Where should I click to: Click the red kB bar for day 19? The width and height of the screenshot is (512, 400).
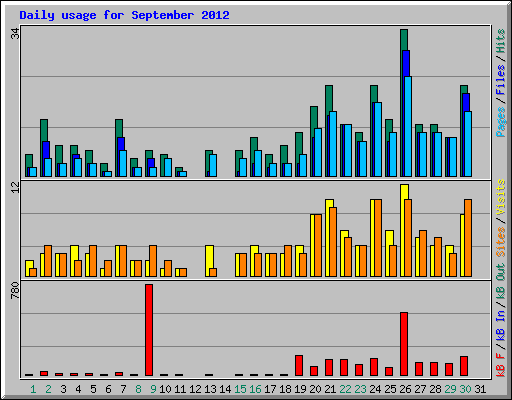coord(299,366)
